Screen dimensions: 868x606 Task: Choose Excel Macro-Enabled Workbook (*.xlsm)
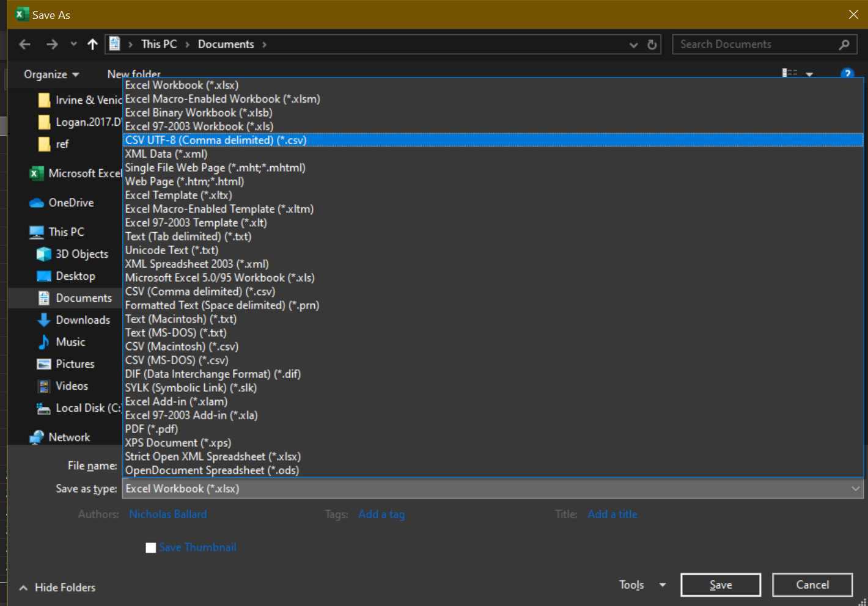pyautogui.click(x=493, y=99)
